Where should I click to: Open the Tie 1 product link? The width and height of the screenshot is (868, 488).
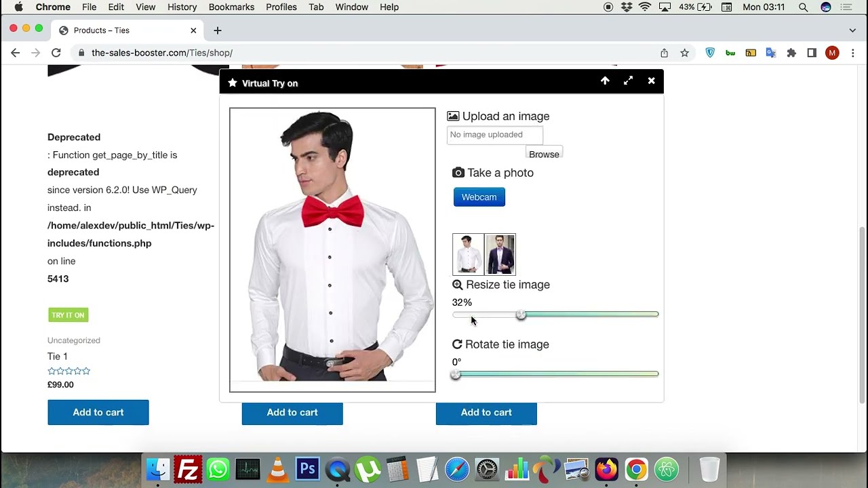tap(58, 357)
